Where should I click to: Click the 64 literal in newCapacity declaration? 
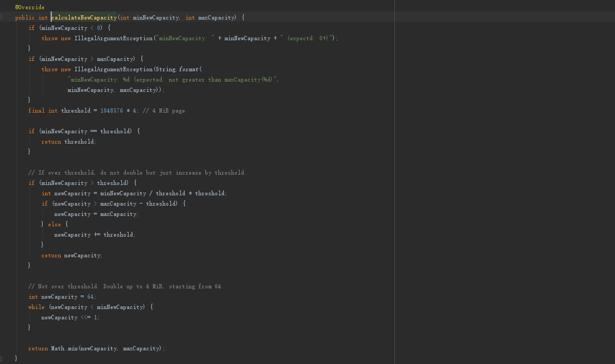click(90, 297)
